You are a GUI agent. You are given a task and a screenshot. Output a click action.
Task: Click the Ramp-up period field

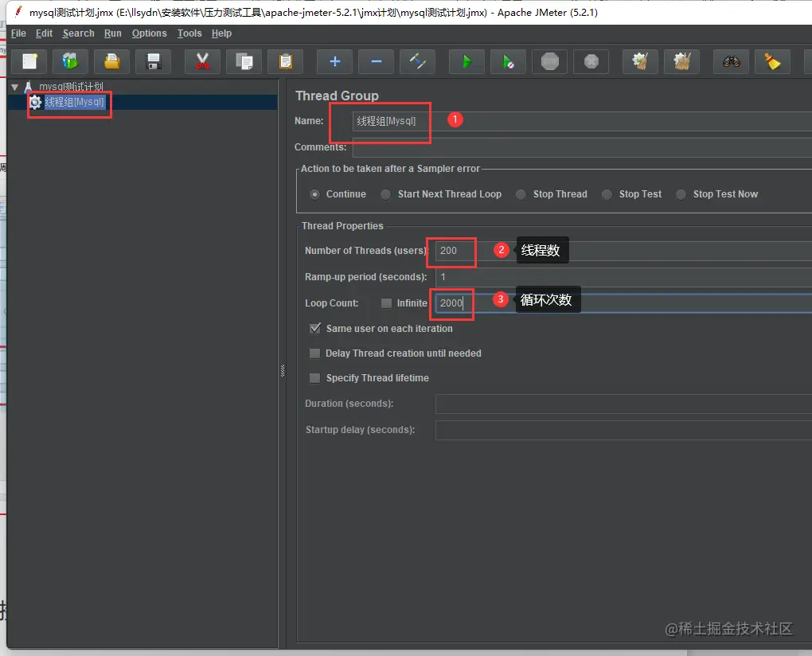coord(623,277)
